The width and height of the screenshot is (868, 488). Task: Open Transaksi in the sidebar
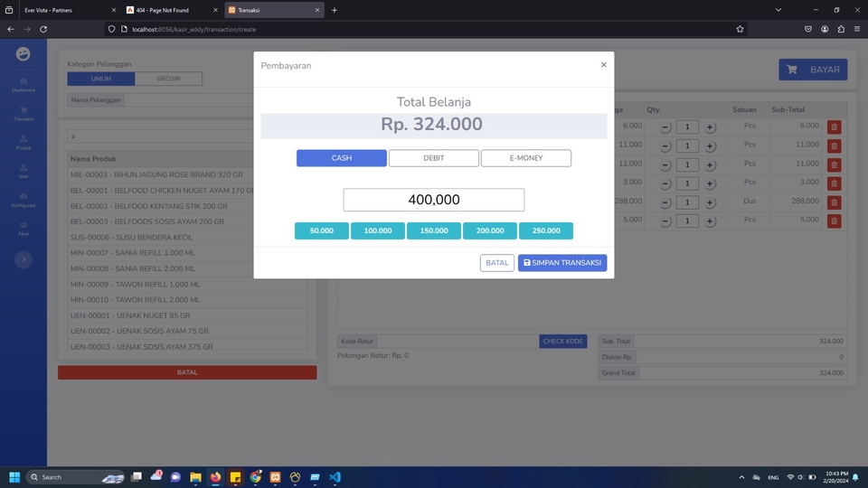click(24, 114)
